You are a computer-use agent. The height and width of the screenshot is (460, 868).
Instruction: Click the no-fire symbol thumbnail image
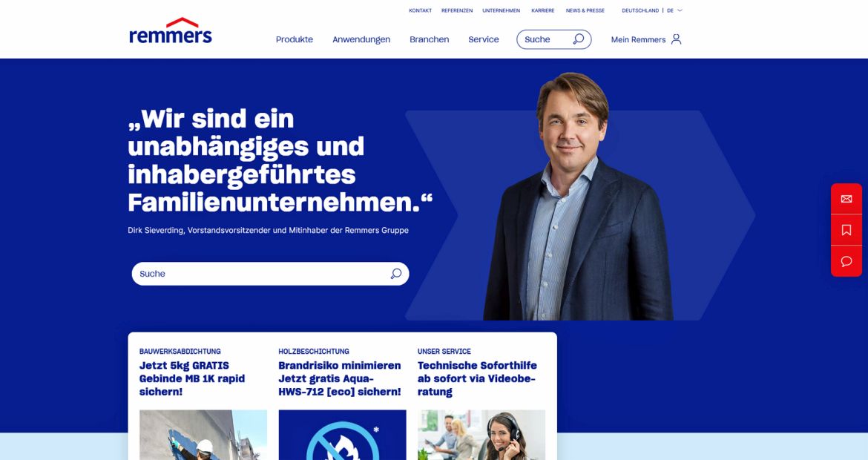pos(342,435)
